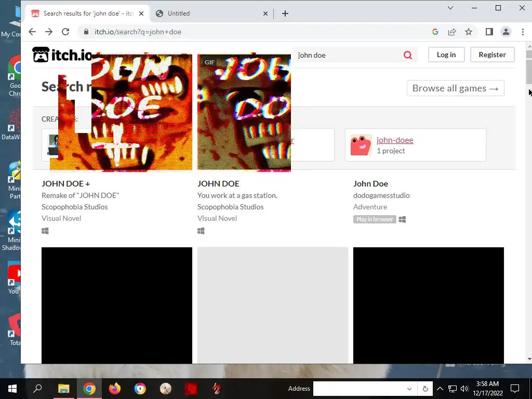Click the address bar URL
Image resolution: width=532 pixels, height=399 pixels.
138,32
